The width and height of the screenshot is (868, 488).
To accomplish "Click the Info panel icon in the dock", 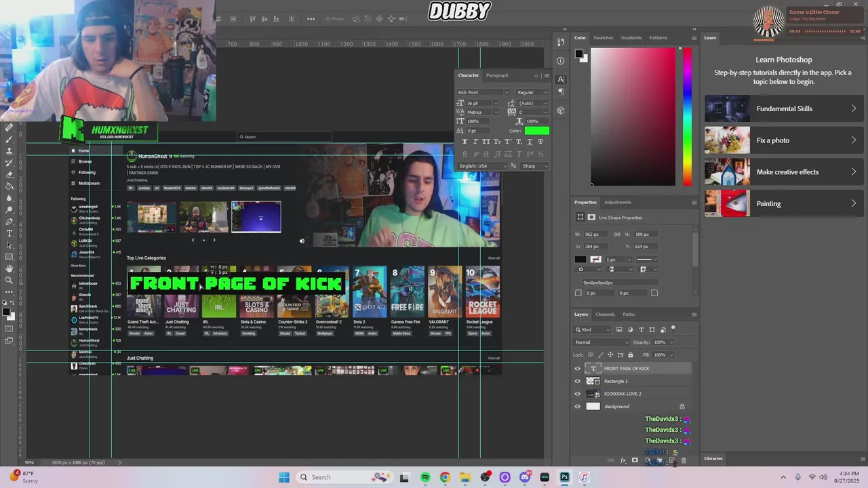I will 561,60.
